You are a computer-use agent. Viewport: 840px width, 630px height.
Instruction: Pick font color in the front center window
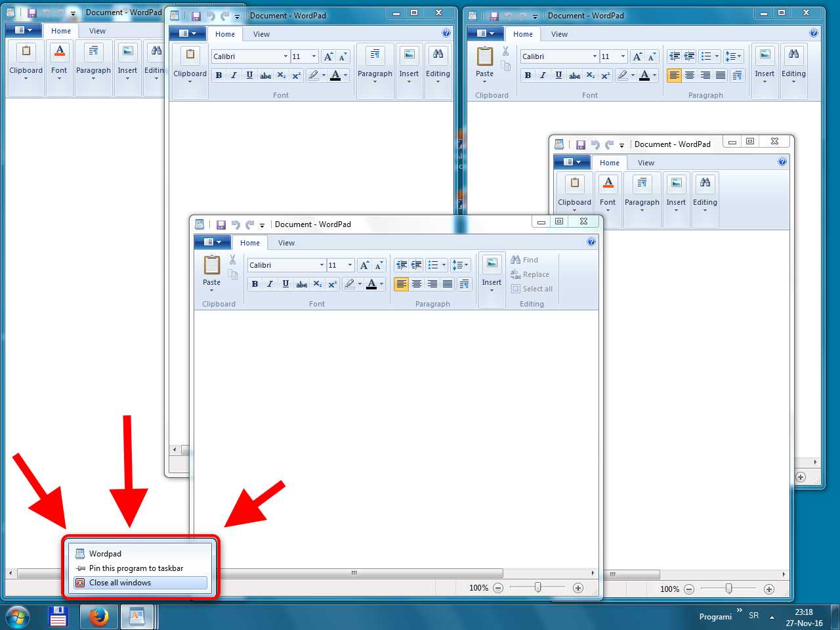pos(371,284)
